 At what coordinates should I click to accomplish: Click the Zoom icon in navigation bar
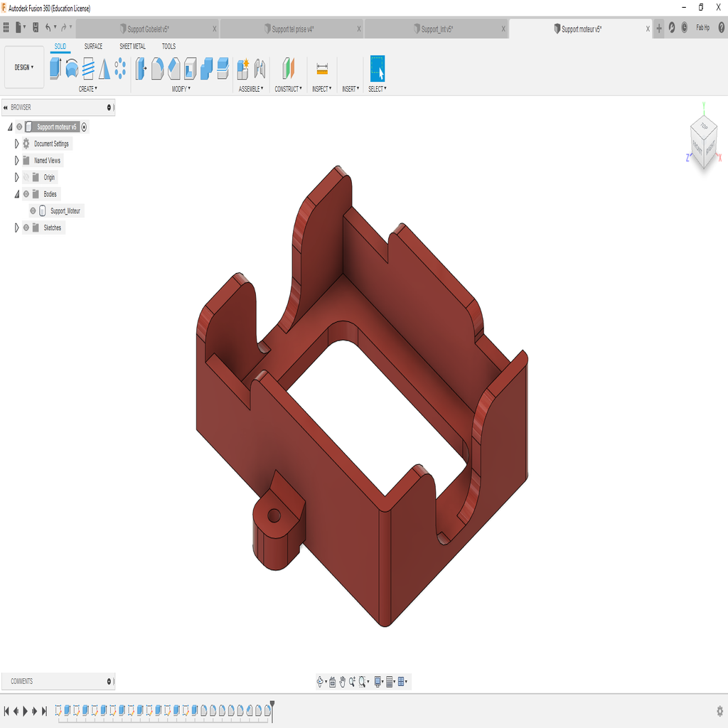point(353,682)
